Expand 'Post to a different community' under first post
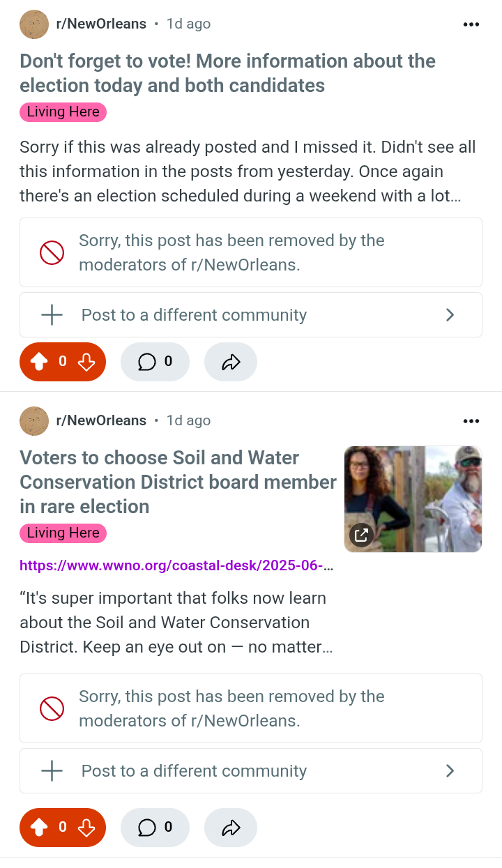Image resolution: width=502 pixels, height=868 pixels. (x=251, y=315)
